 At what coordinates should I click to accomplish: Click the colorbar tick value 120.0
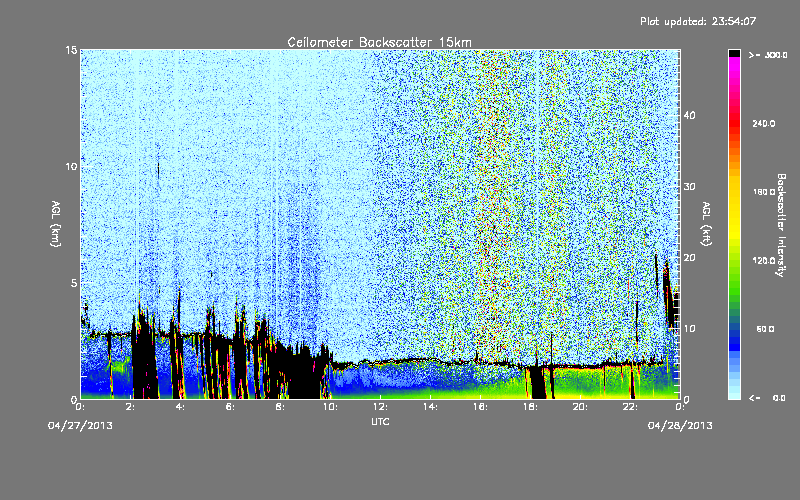pyautogui.click(x=764, y=261)
